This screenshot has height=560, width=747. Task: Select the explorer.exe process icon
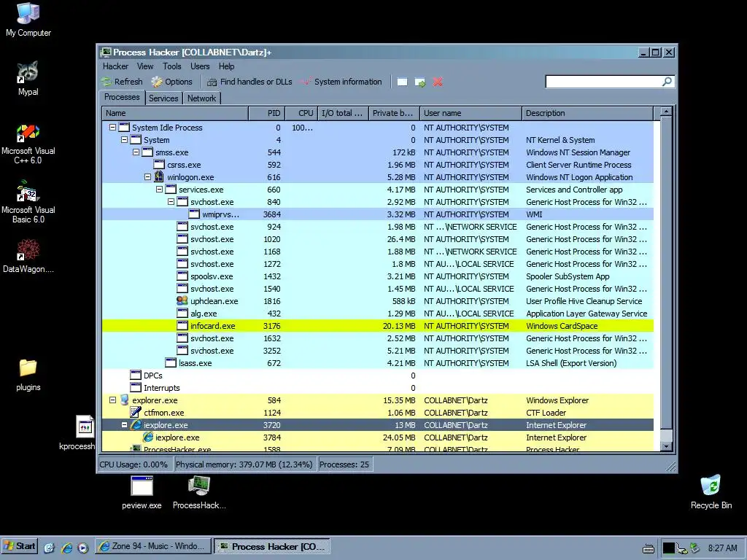[124, 400]
